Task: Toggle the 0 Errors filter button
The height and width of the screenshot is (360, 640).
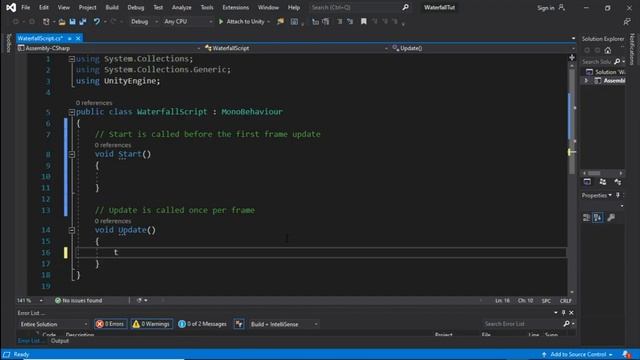Action: coord(110,324)
